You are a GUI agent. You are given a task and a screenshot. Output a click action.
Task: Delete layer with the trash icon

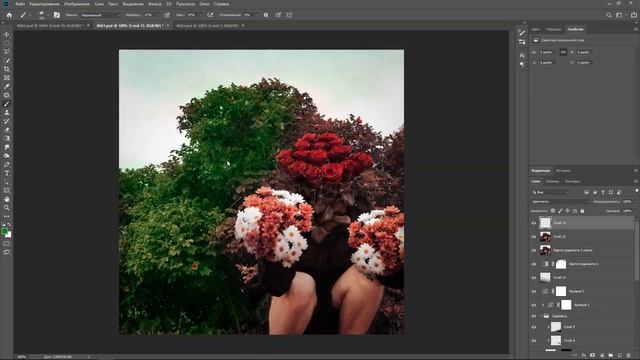629,356
